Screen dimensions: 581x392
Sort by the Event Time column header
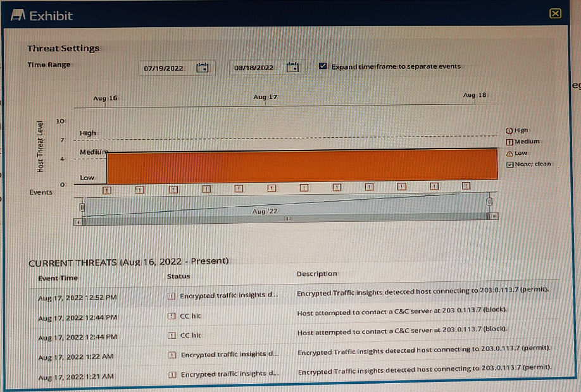[58, 278]
